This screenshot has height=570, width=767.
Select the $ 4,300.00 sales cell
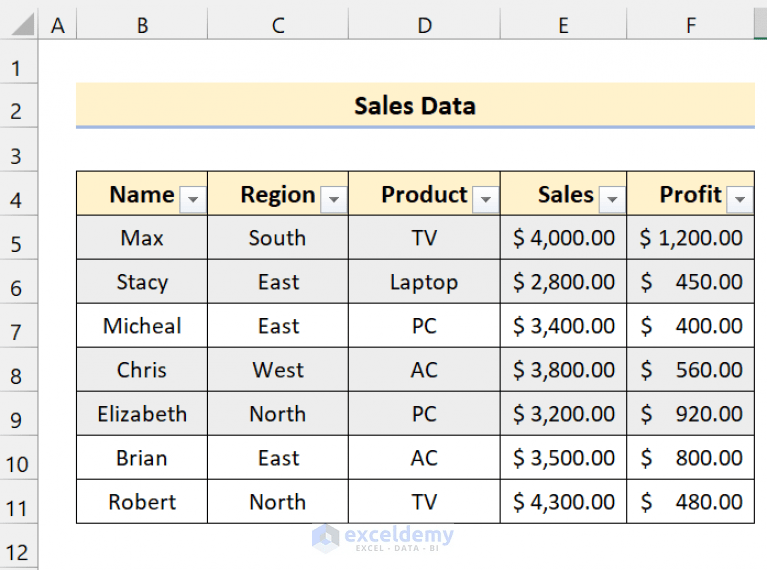coord(564,502)
